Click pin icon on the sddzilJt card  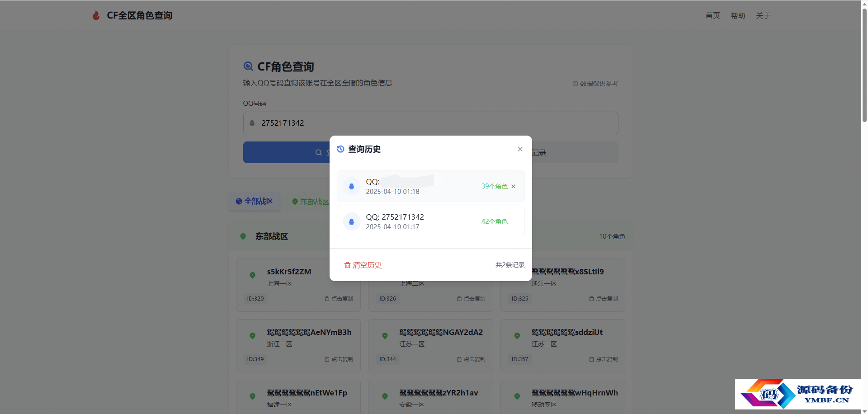click(517, 336)
